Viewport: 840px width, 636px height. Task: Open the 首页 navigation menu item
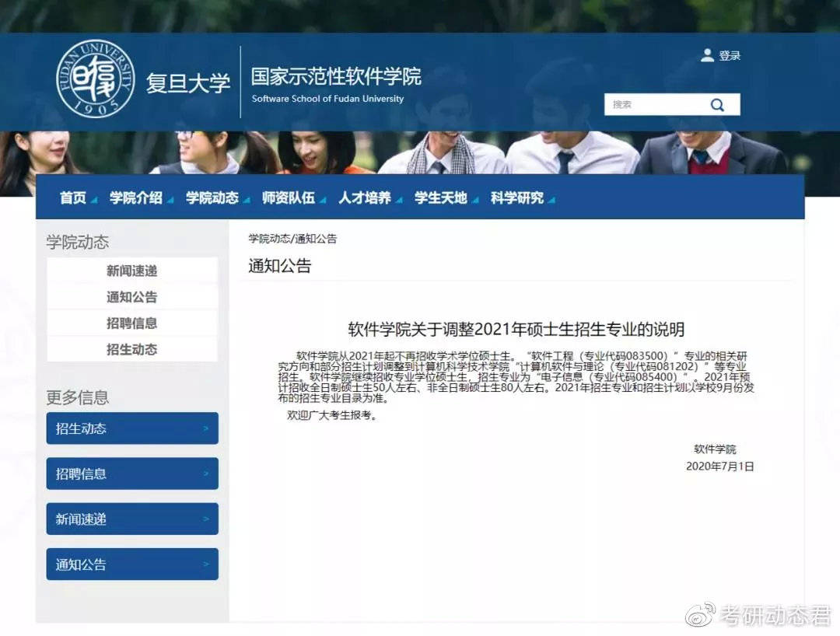point(73,198)
